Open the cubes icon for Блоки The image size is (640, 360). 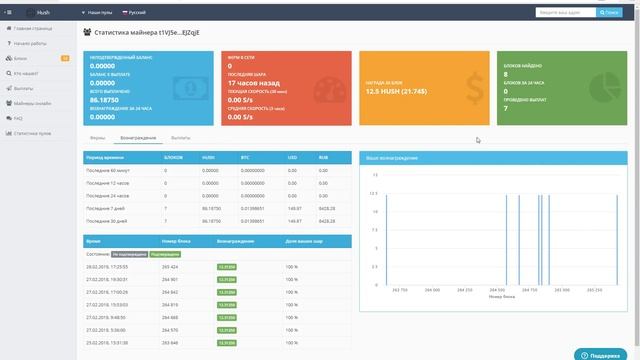pos(9,58)
